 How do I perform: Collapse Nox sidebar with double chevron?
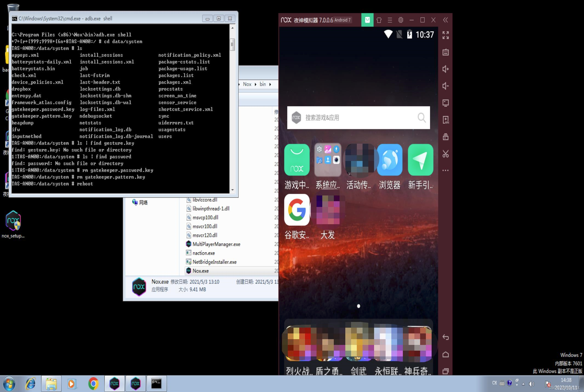point(446,20)
